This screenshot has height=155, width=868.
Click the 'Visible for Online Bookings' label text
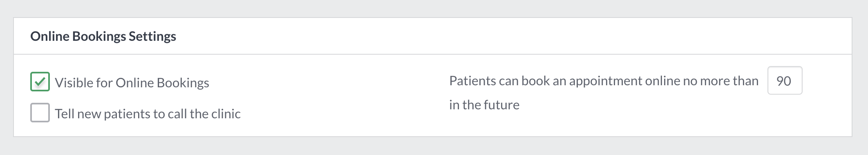pos(132,83)
